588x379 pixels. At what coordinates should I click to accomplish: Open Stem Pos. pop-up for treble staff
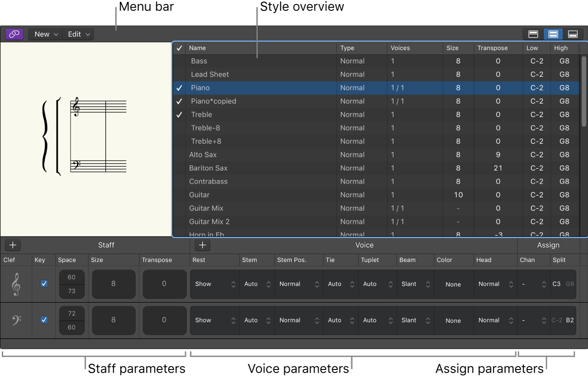coord(299,284)
